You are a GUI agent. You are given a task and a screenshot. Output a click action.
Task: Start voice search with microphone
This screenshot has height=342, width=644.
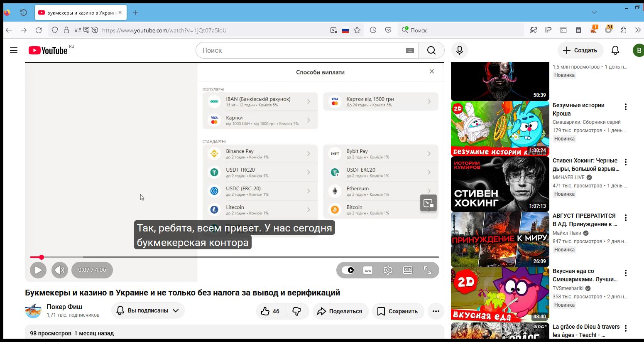(x=460, y=50)
